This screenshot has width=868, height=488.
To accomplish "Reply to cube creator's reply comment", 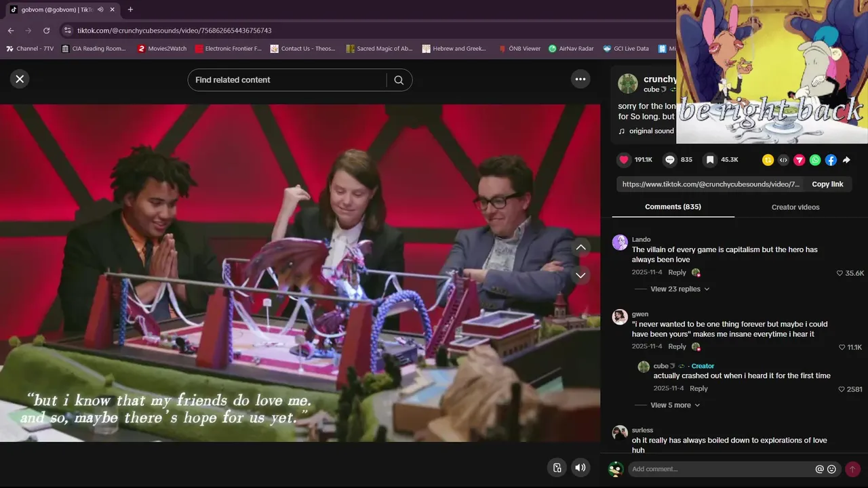I will point(698,388).
